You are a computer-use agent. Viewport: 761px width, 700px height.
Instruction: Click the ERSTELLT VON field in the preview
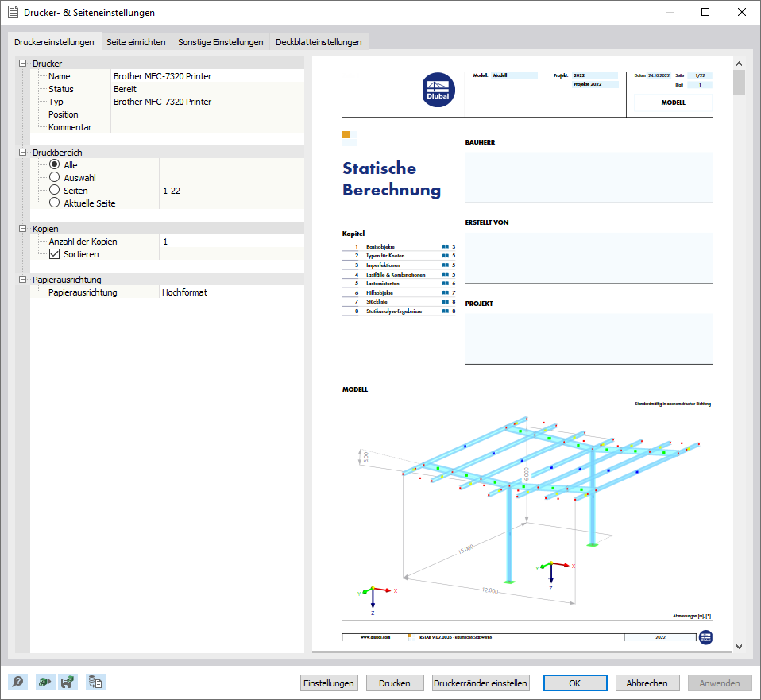(x=588, y=257)
